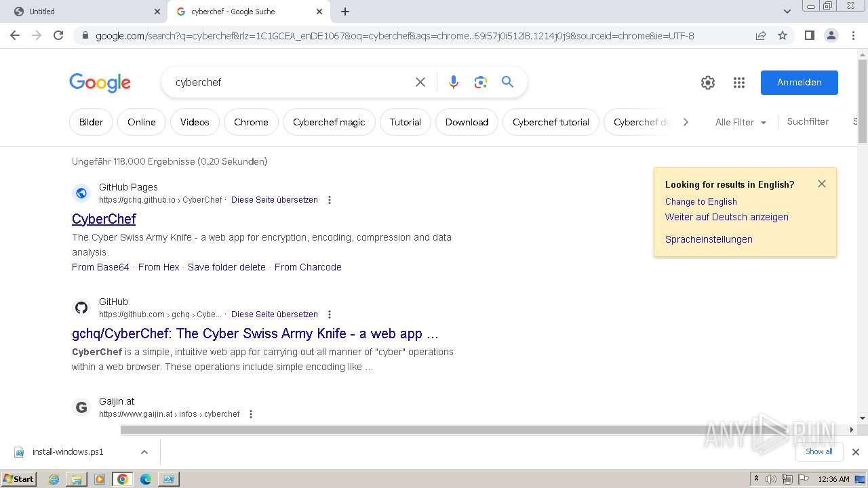Translate the GitHub Pages result page
This screenshot has height=488, width=868.
tap(275, 200)
